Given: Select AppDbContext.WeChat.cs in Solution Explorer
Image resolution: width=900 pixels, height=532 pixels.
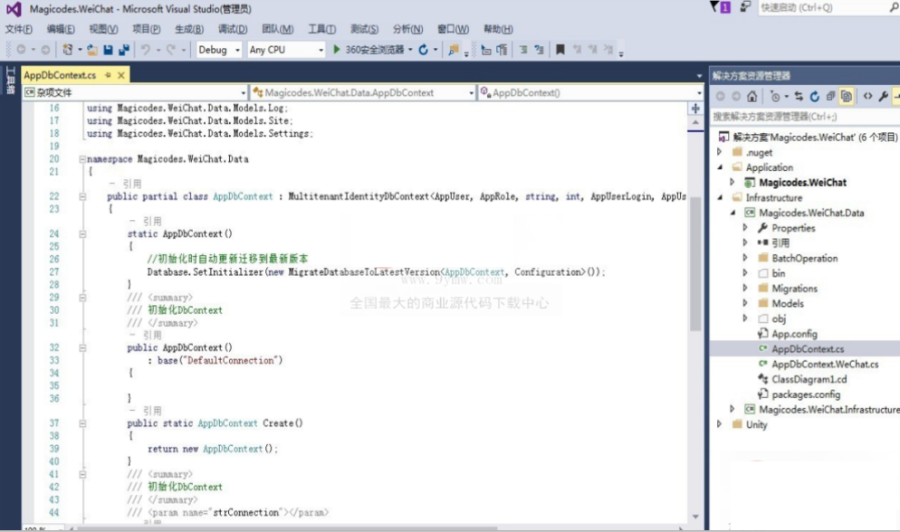Looking at the screenshot, I should 824,364.
